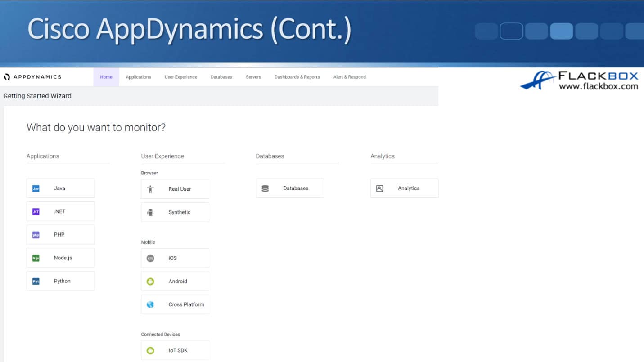Open Dashboards & Reports tab
Screen dimensions: 644x362
pos(297,77)
